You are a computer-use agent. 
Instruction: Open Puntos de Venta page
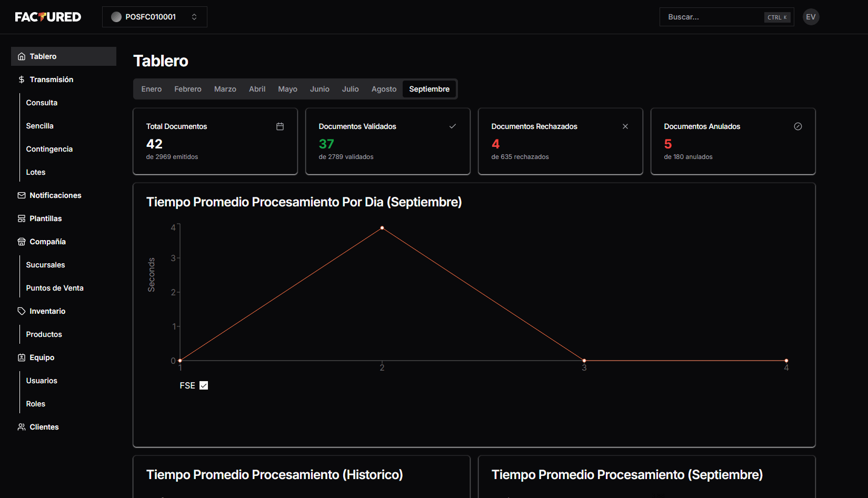[55, 288]
